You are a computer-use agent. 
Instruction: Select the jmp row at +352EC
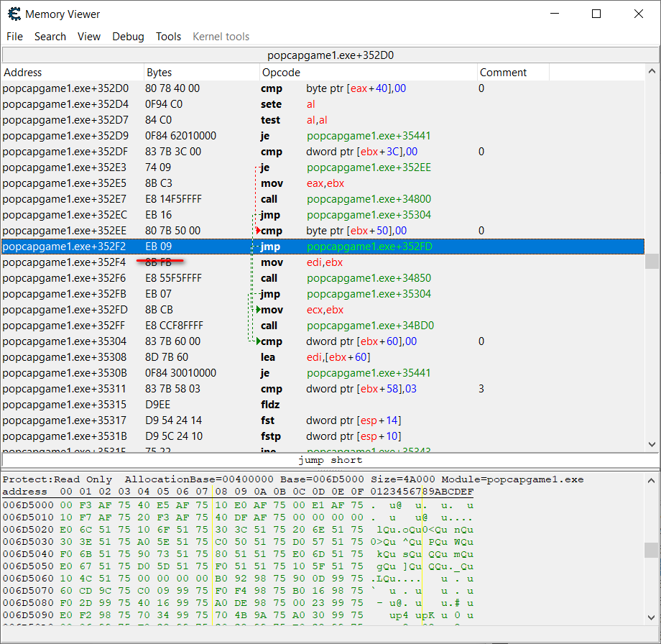(x=323, y=215)
